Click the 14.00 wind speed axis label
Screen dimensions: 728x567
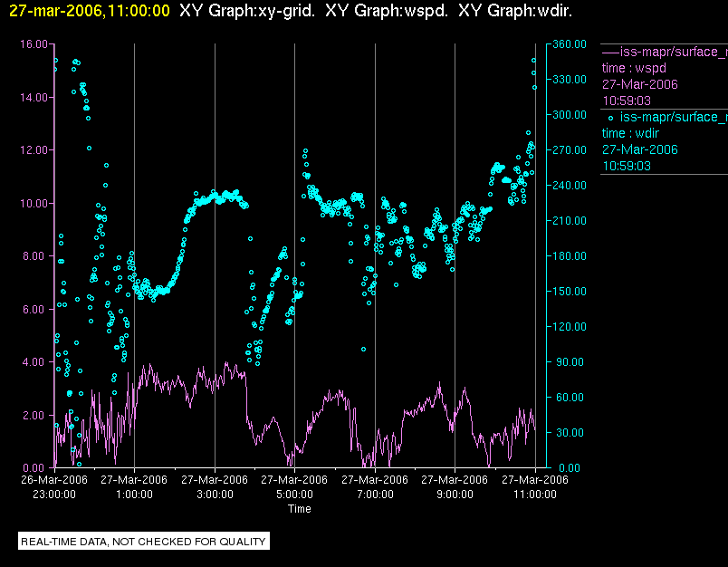click(x=34, y=98)
